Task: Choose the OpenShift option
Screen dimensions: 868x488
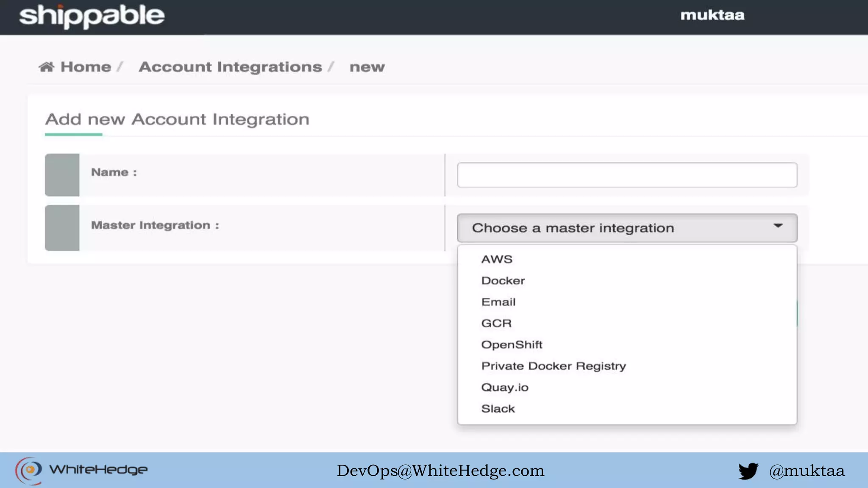Action: (x=512, y=345)
